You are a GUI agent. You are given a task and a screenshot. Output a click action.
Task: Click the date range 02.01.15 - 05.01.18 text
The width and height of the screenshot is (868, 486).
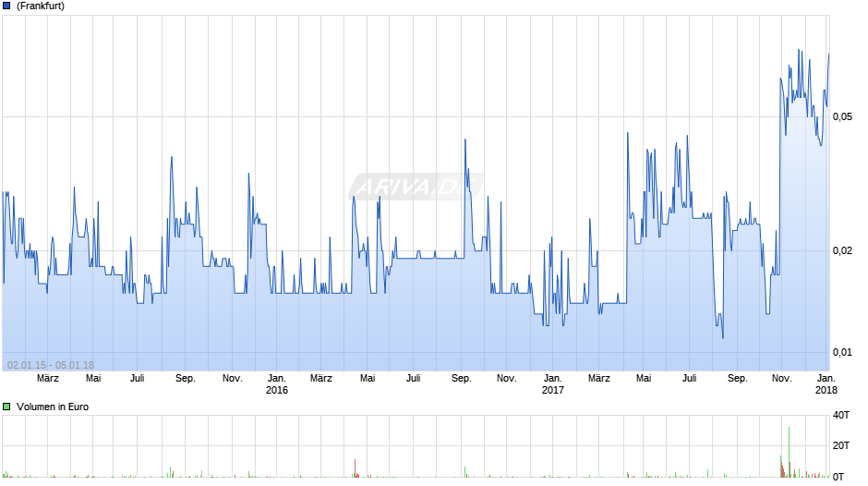coord(51,365)
